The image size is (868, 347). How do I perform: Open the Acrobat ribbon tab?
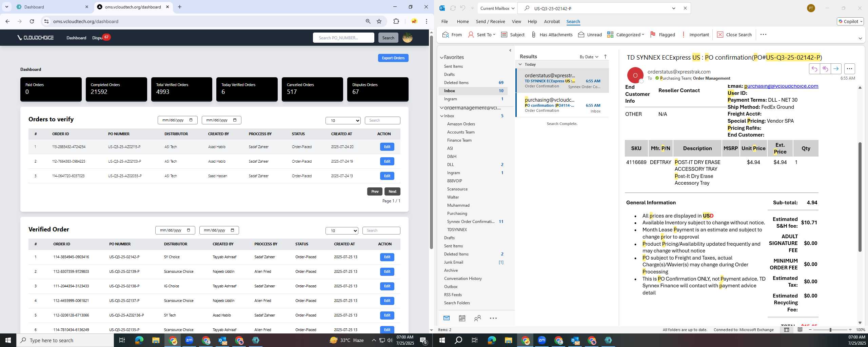coord(552,21)
